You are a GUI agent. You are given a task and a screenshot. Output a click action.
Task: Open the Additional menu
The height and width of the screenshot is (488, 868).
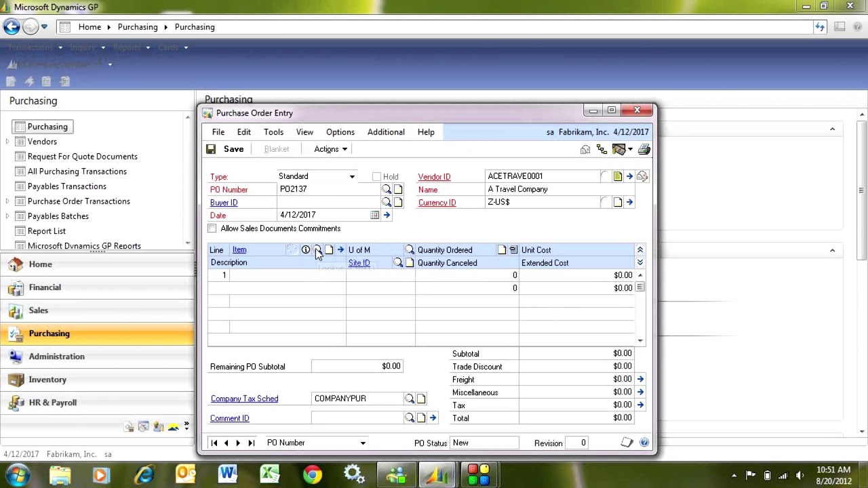click(x=386, y=132)
